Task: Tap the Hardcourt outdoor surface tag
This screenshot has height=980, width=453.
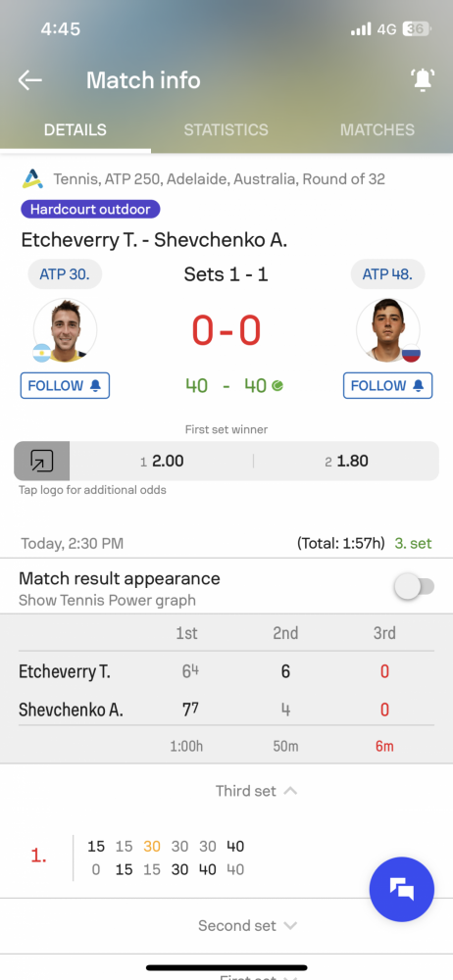Action: (x=91, y=209)
